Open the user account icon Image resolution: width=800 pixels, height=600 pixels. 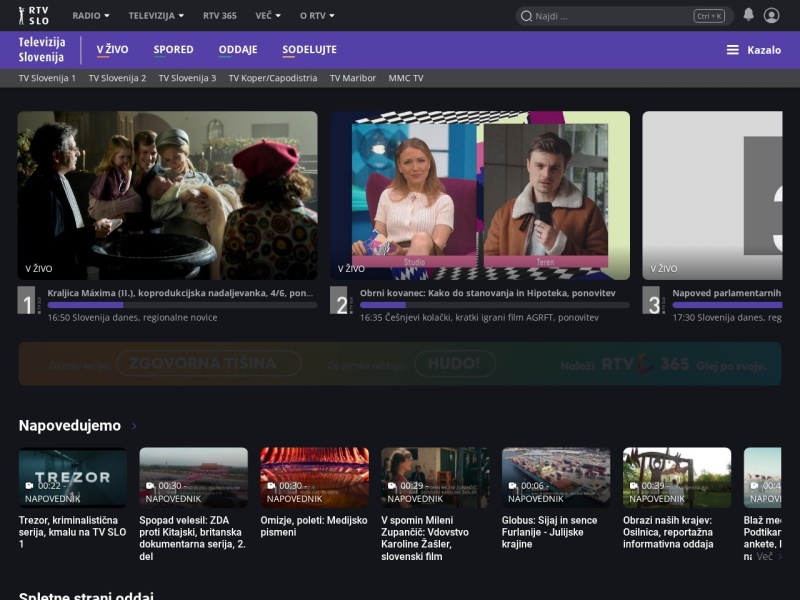pyautogui.click(x=771, y=15)
